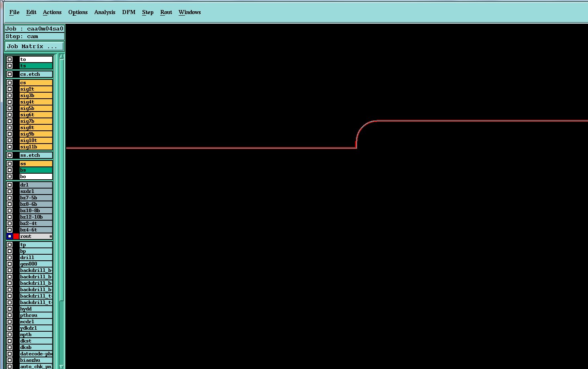Select the sig8t layer name
The image size is (588, 369).
(36, 128)
